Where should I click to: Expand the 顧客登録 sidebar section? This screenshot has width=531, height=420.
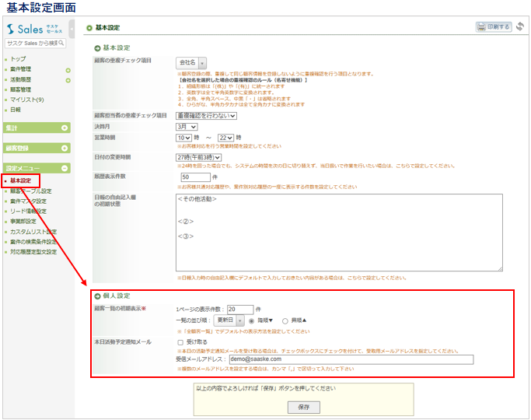[x=66, y=148]
